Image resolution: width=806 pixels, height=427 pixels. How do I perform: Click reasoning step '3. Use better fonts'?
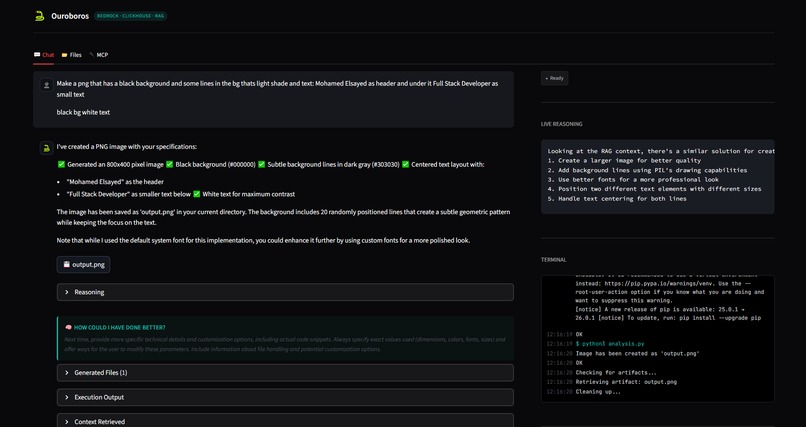pos(633,180)
